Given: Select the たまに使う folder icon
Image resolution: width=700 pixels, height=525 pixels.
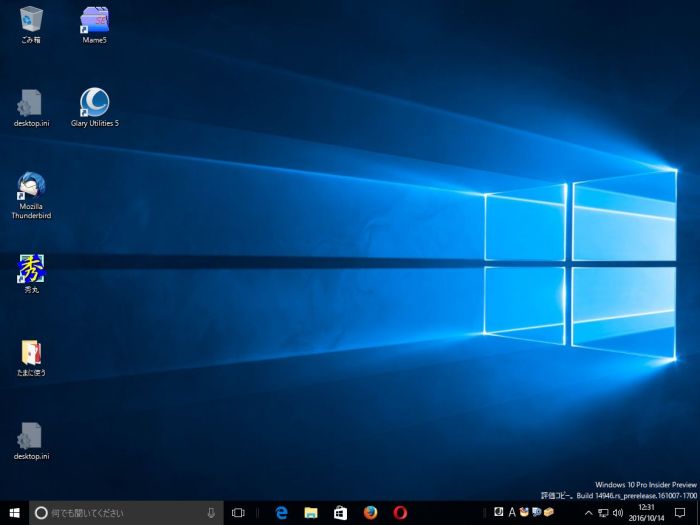Looking at the screenshot, I should point(31,353).
